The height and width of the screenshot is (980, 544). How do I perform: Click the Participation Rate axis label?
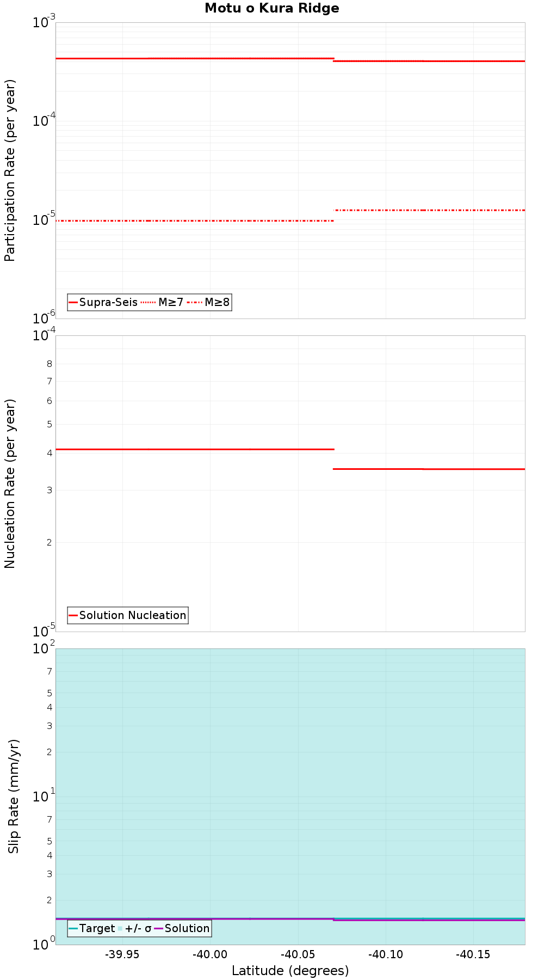pos(10,170)
